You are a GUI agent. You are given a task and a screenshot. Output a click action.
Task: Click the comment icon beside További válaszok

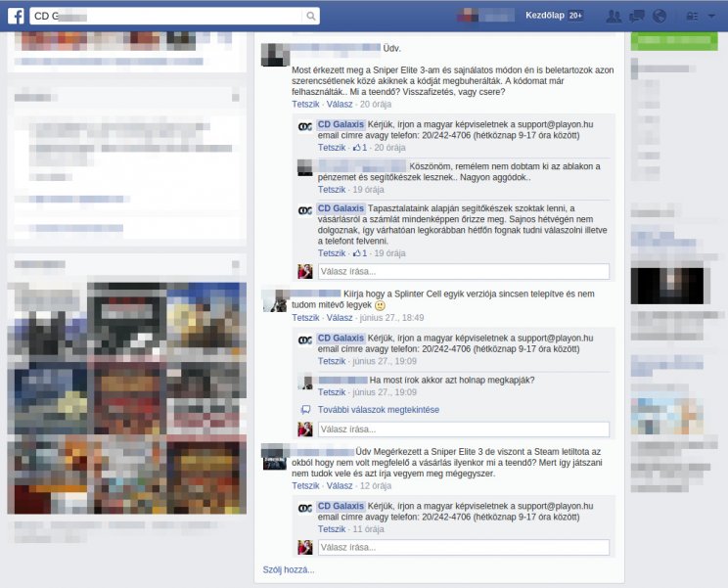[x=305, y=410]
